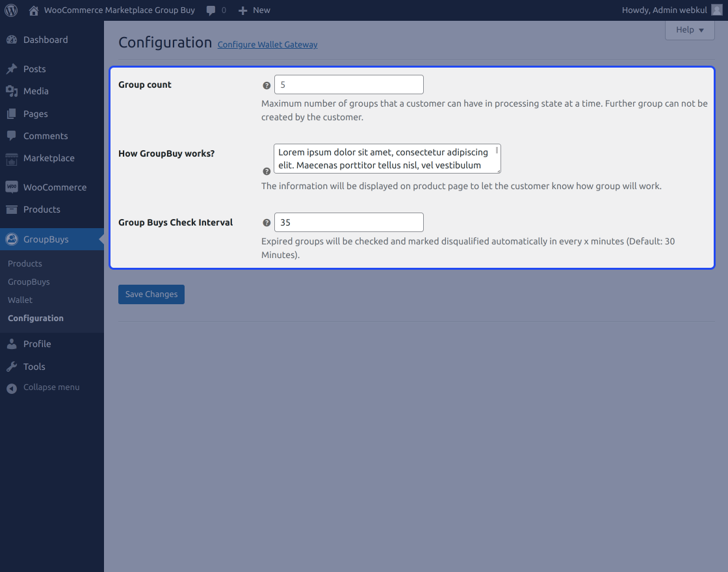This screenshot has height=572, width=728.
Task: Click the New link in admin bar
Action: coord(261,10)
